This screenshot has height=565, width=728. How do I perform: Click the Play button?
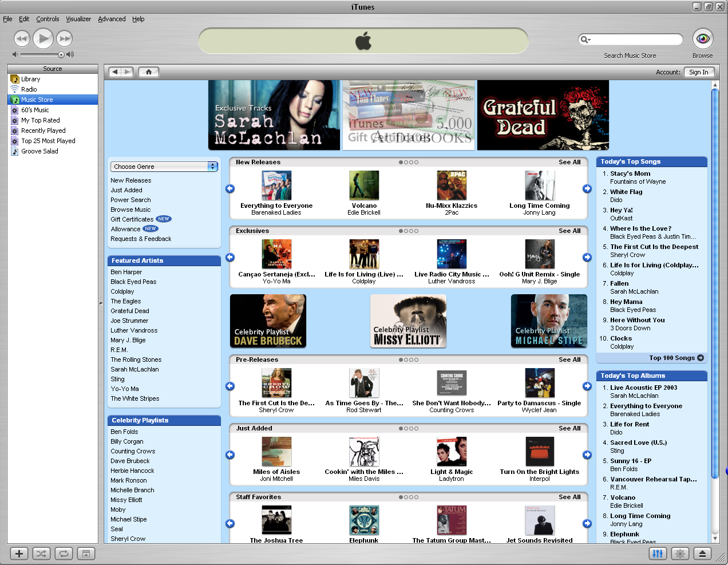click(x=43, y=38)
